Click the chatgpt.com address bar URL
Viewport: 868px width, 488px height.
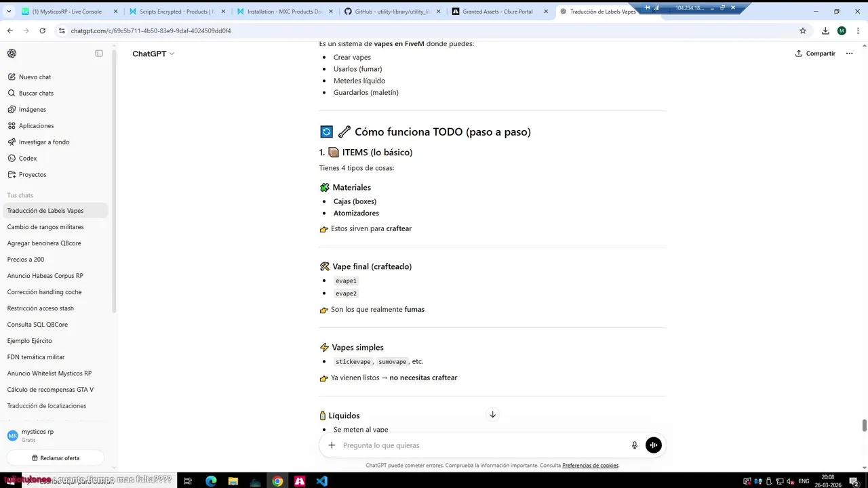pyautogui.click(x=151, y=30)
